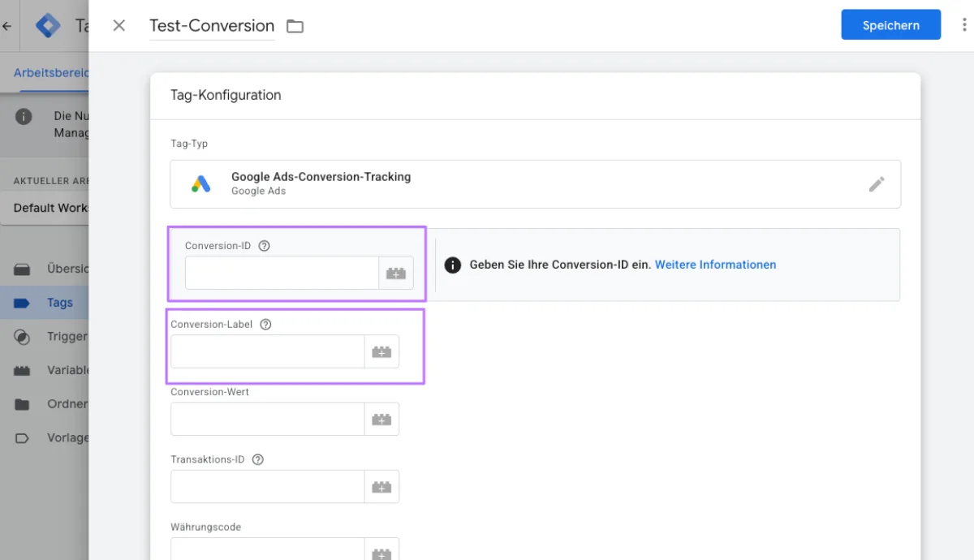974x560 pixels.
Task: Open the variable picker for Transaktions-ID
Action: point(381,486)
